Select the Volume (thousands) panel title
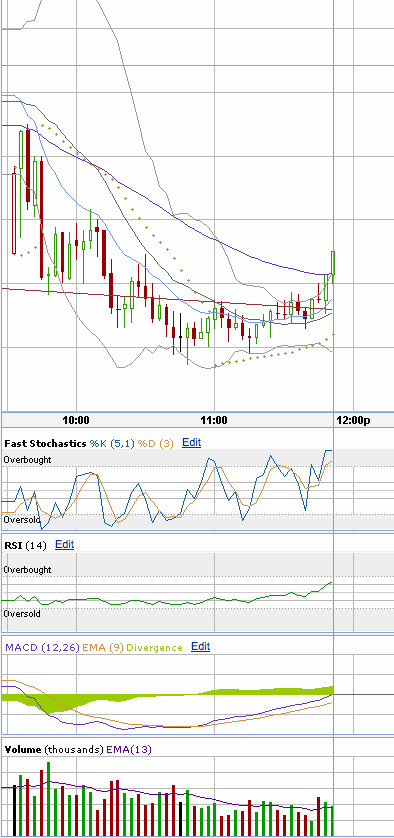394x838 pixels. 54,750
